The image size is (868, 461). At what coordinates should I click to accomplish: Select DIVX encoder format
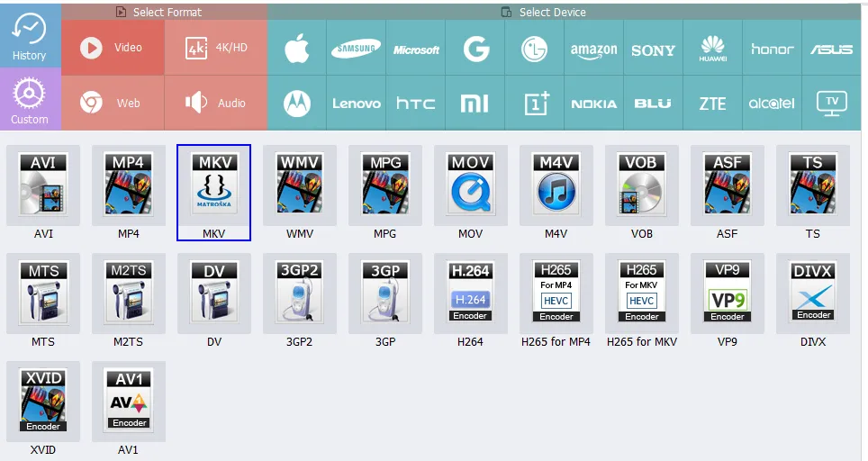813,301
